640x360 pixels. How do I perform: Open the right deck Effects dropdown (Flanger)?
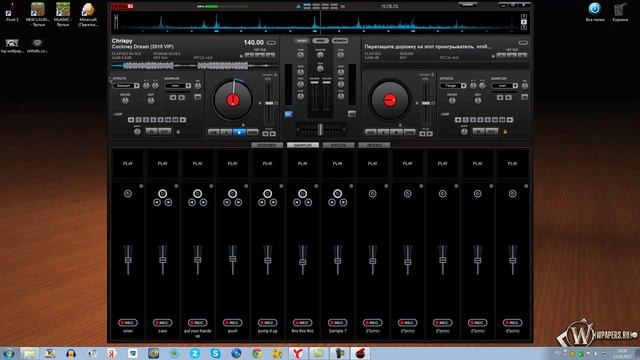pyautogui.click(x=453, y=86)
